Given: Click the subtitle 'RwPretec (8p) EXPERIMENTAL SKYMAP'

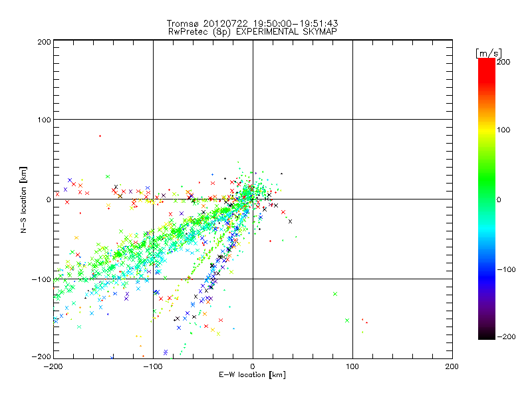Looking at the screenshot, I should [x=253, y=32].
